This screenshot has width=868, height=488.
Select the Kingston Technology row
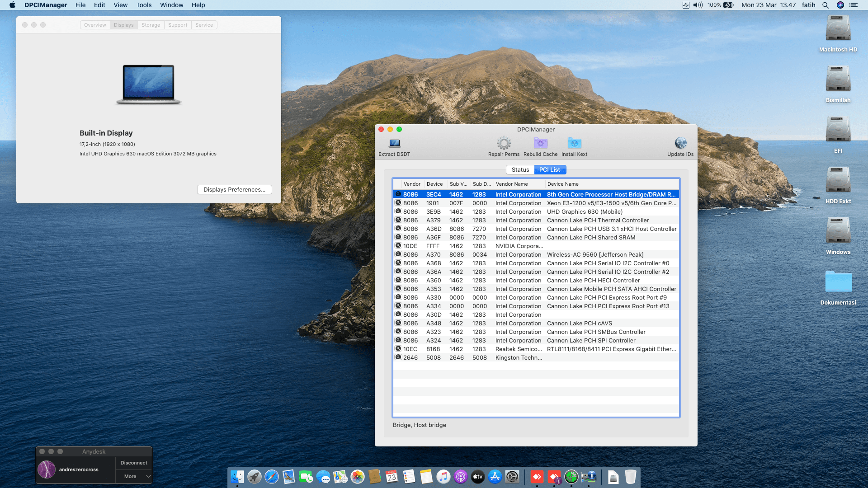(x=536, y=357)
